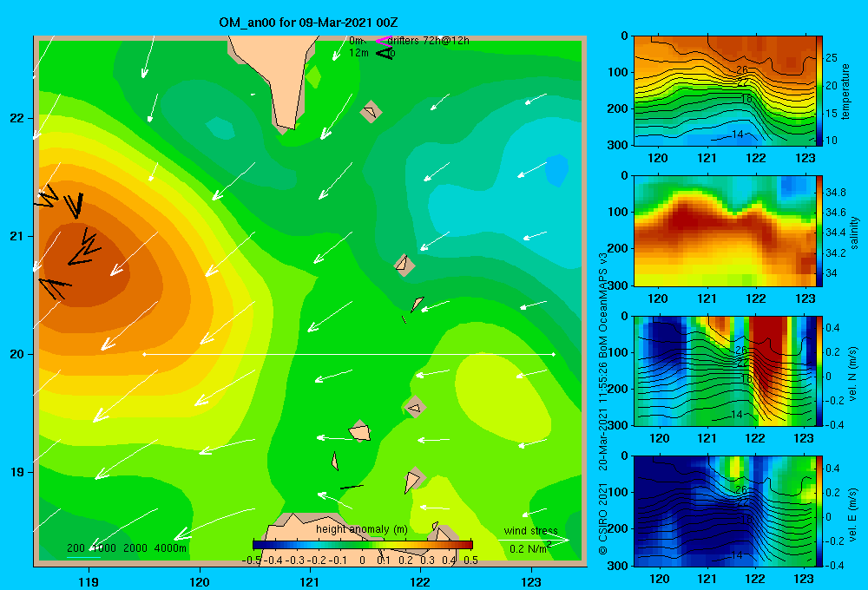The height and width of the screenshot is (590, 868).
Task: Click the "4000m" depth scale label
Action: (x=170, y=548)
